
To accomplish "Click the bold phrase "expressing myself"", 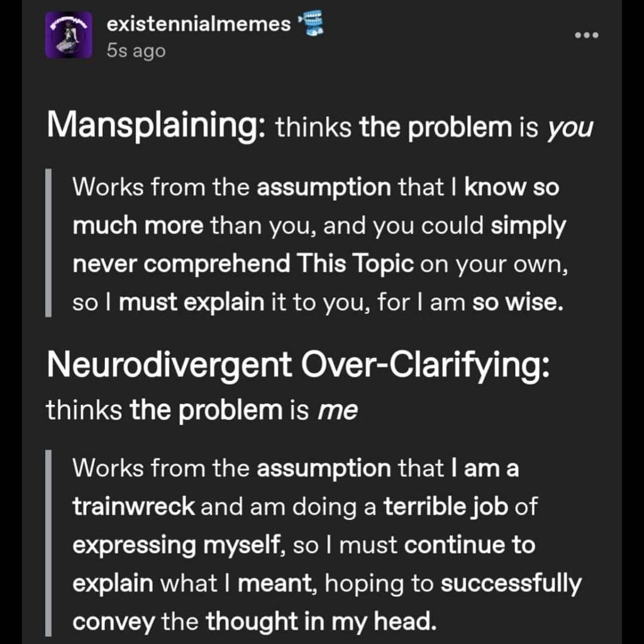I will (x=178, y=545).
